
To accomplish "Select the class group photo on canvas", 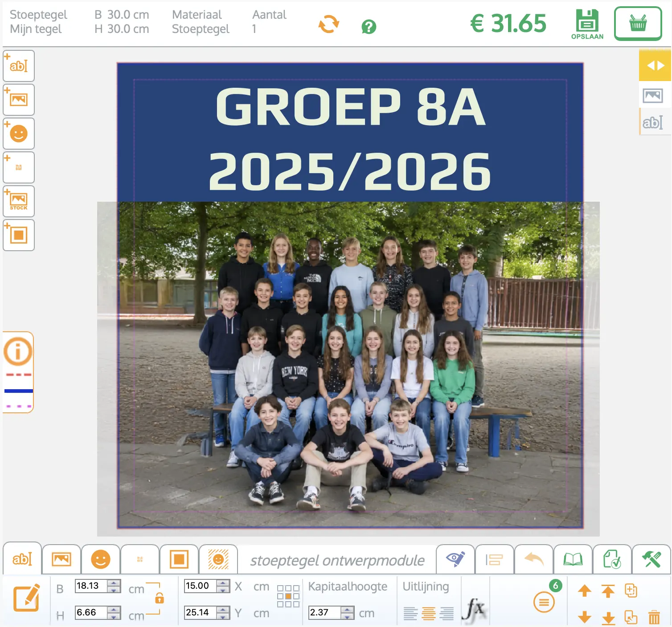I will (x=348, y=369).
